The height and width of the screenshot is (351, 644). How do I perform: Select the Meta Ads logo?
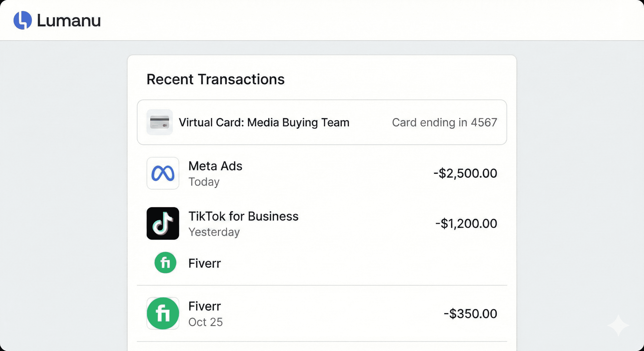coord(163,173)
